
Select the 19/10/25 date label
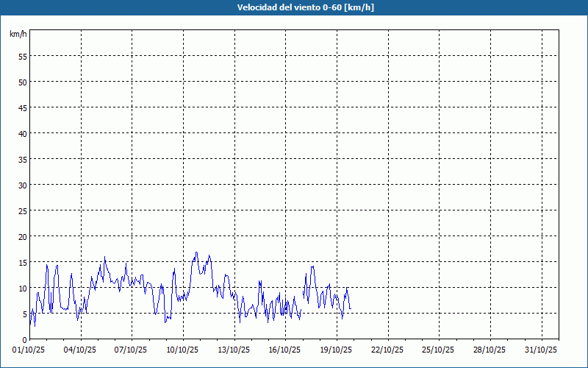click(337, 350)
